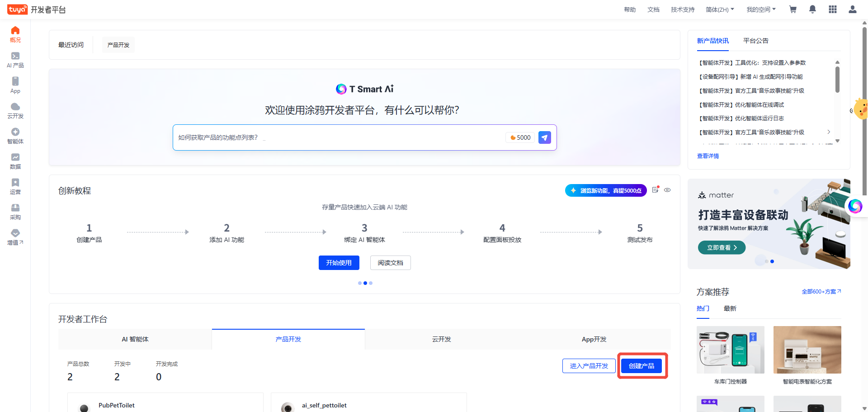
Task: Open the apps grid icon
Action: coord(832,9)
